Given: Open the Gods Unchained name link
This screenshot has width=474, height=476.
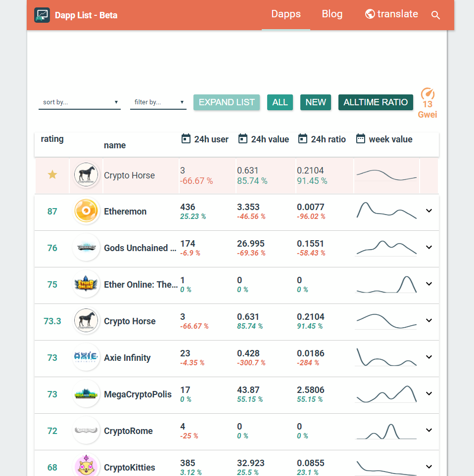Looking at the screenshot, I should 140,248.
